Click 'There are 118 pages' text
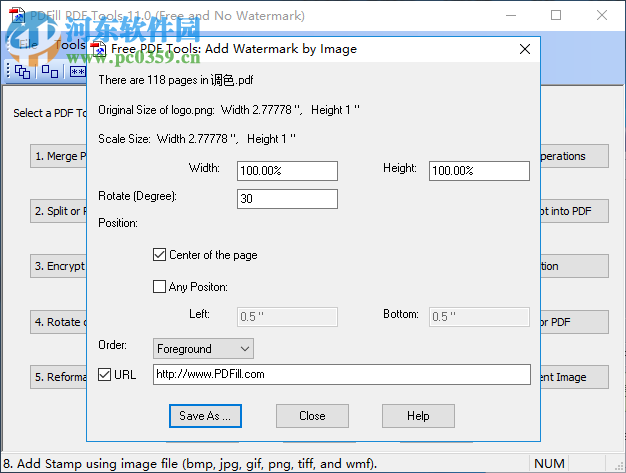Viewport: 626px width, 473px height. tap(176, 80)
